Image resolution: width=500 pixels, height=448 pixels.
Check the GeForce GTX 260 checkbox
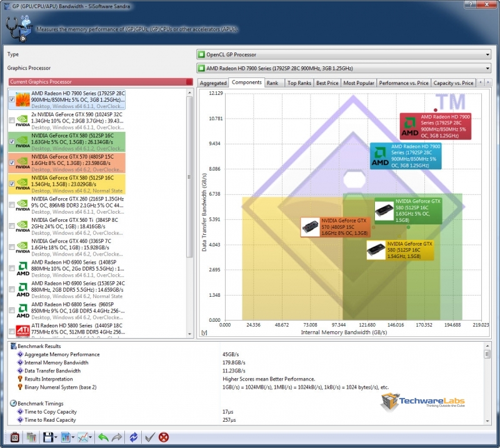click(x=12, y=205)
